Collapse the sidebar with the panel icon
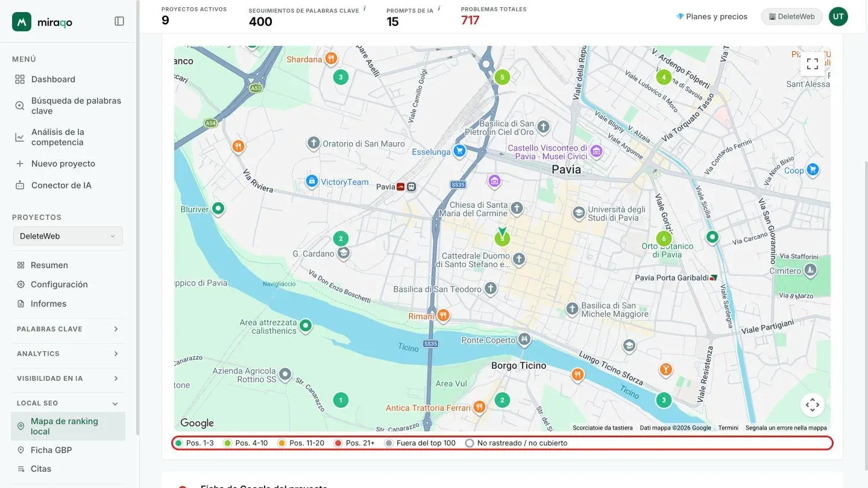868x488 pixels. [x=119, y=21]
